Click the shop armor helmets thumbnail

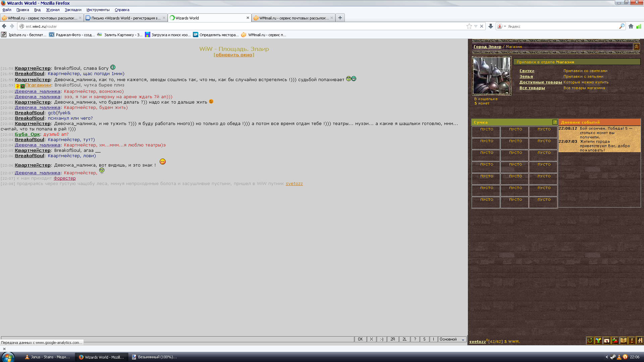click(x=491, y=76)
